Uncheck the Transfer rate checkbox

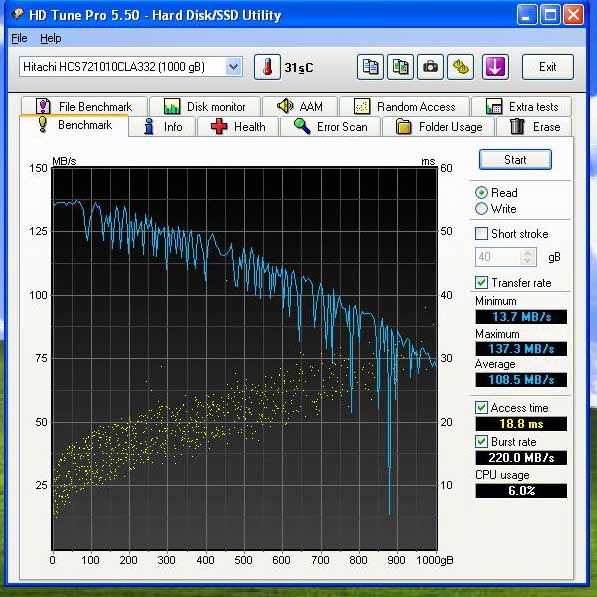pyautogui.click(x=481, y=283)
